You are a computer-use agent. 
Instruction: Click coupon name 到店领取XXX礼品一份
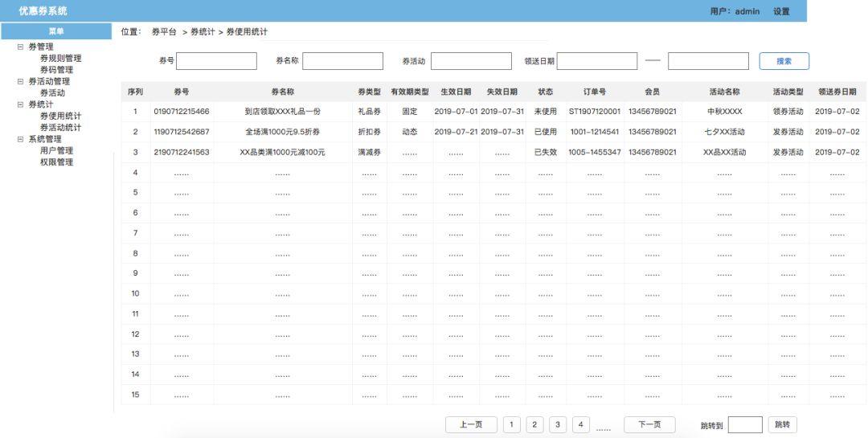(x=282, y=112)
